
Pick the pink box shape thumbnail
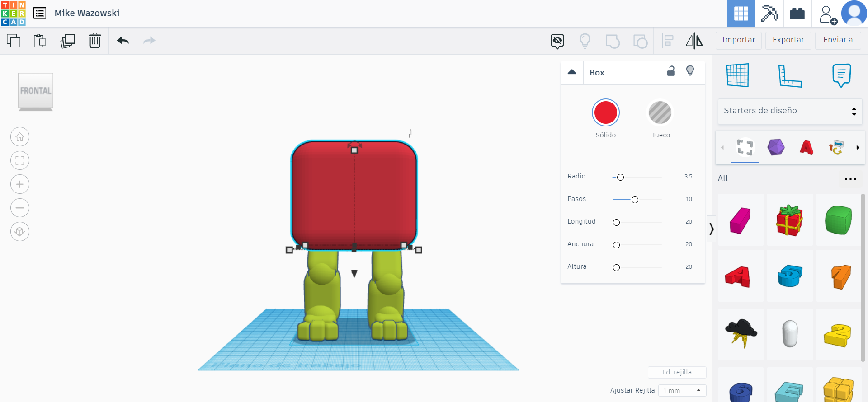(x=741, y=220)
